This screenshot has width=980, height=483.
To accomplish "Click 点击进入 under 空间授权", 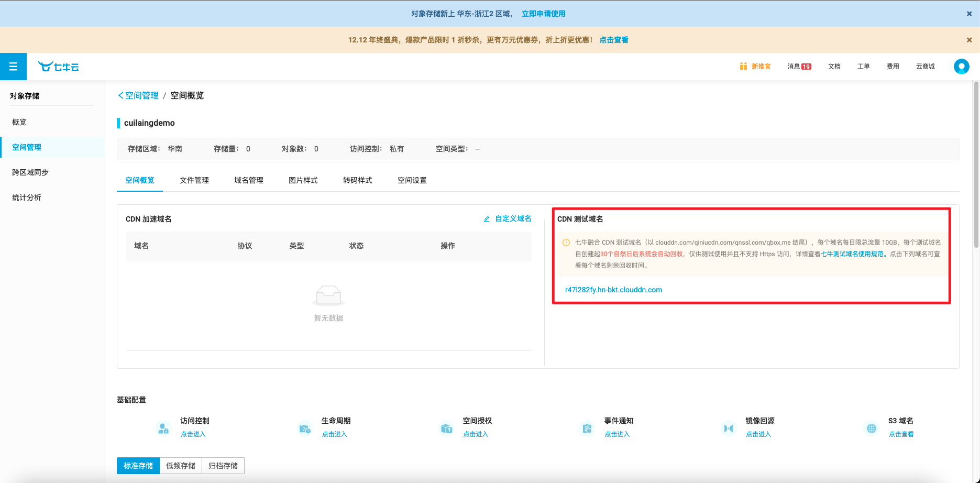I will [x=476, y=434].
